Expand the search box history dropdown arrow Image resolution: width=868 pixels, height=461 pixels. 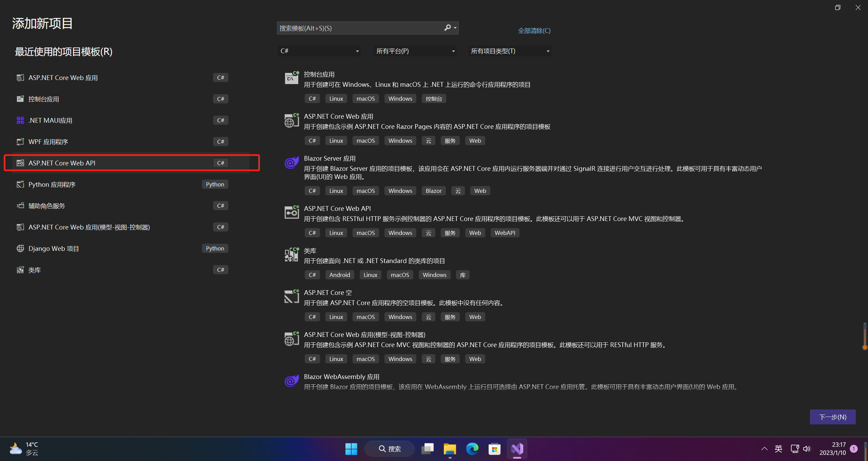pyautogui.click(x=455, y=28)
